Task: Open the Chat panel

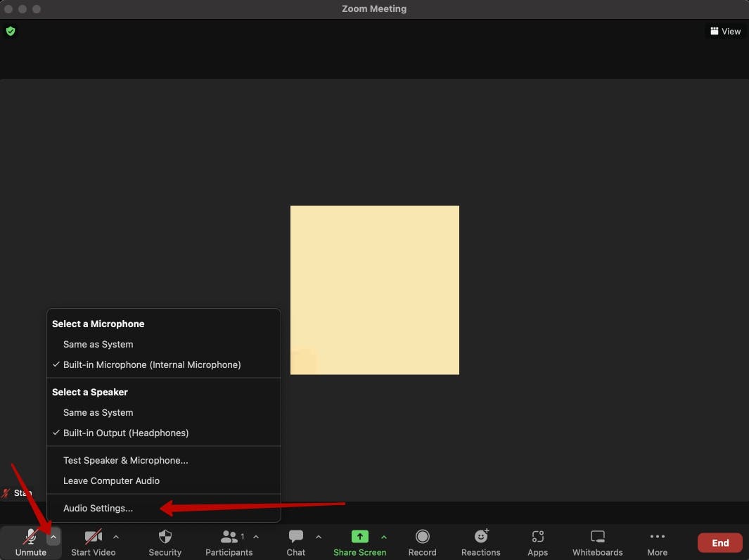Action: pos(296,537)
